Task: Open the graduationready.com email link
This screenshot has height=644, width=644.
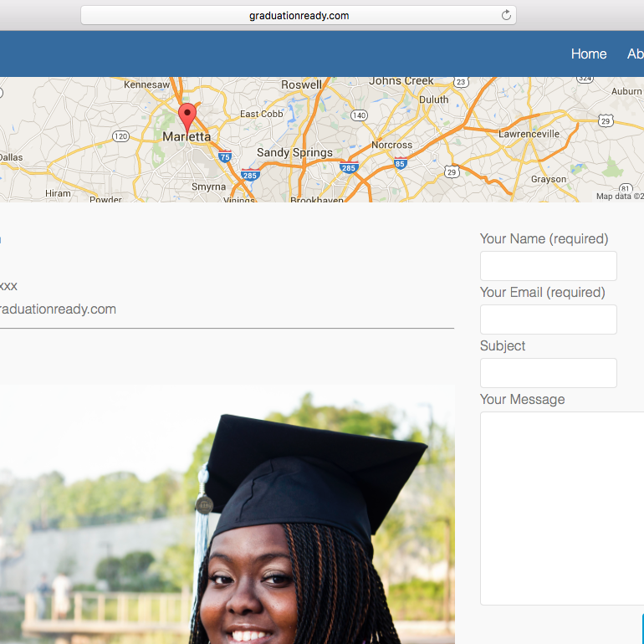Action: (x=57, y=309)
